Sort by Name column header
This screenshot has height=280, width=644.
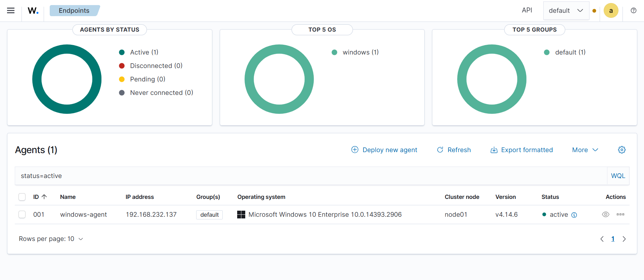pyautogui.click(x=68, y=197)
